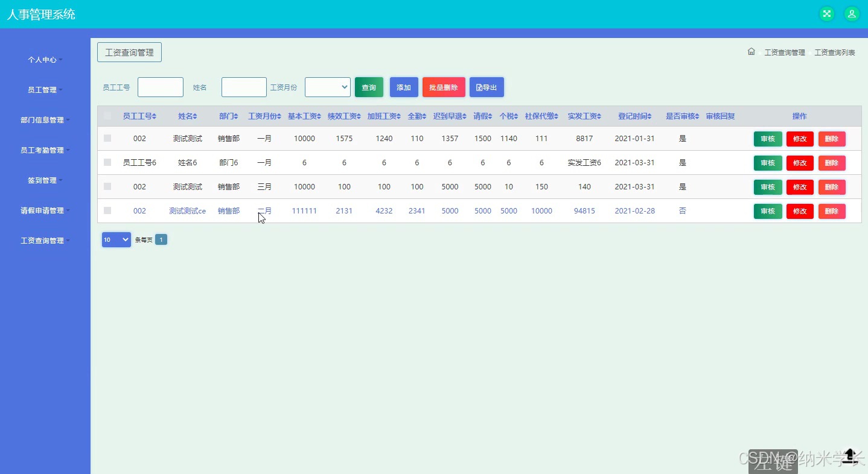Viewport: 868px width, 474px height.
Task: Sort by 部门 column header
Action: (x=229, y=116)
